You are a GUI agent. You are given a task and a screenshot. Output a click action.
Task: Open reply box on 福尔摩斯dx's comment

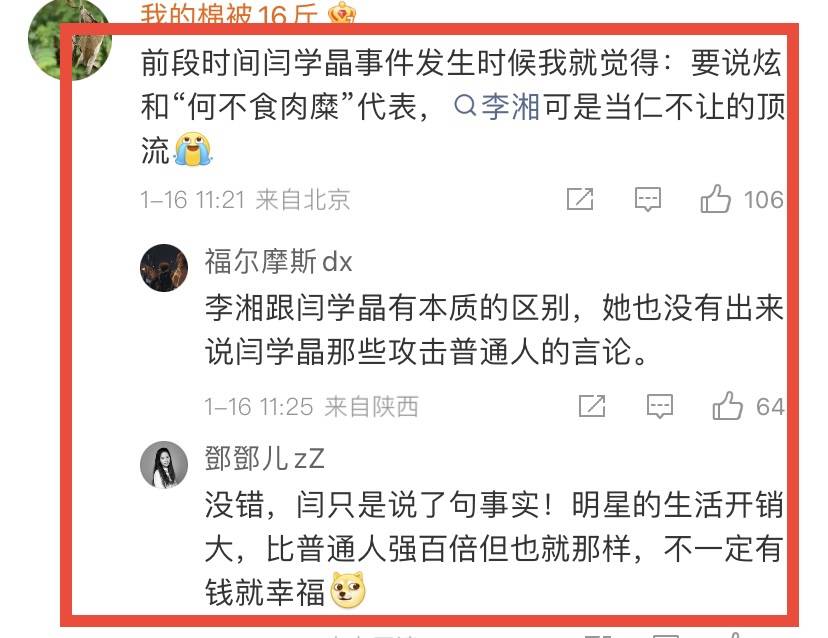pos(660,406)
